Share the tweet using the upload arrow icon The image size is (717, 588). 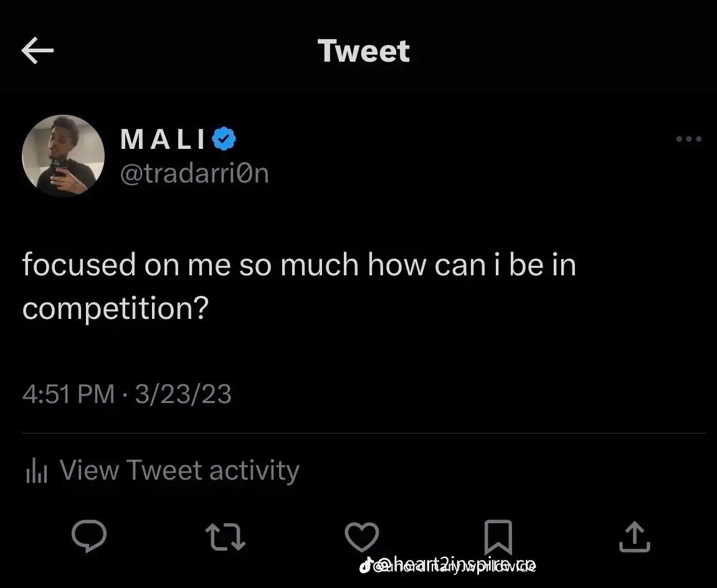click(635, 537)
